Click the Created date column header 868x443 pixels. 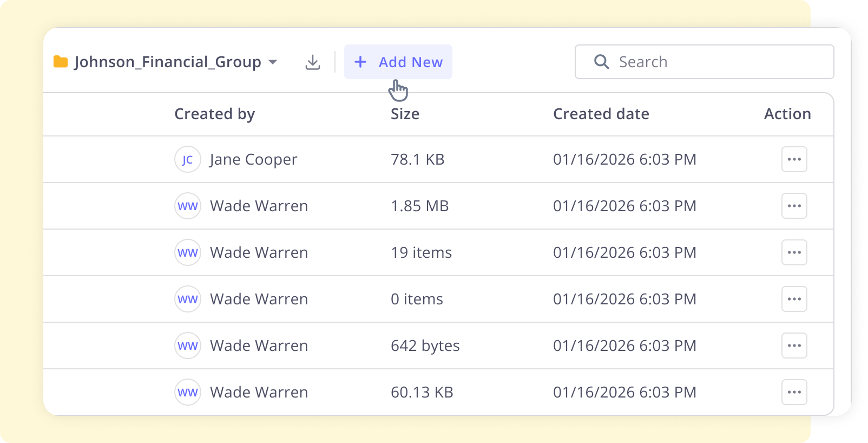(x=601, y=114)
